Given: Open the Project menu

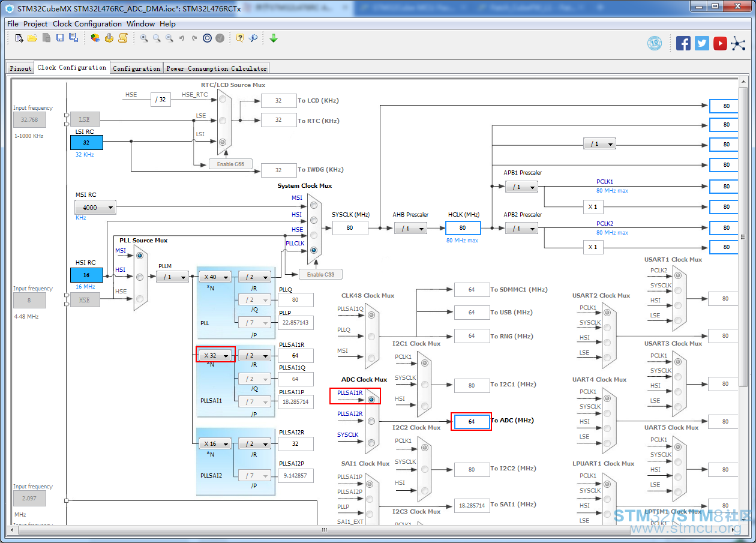Looking at the screenshot, I should [x=35, y=23].
